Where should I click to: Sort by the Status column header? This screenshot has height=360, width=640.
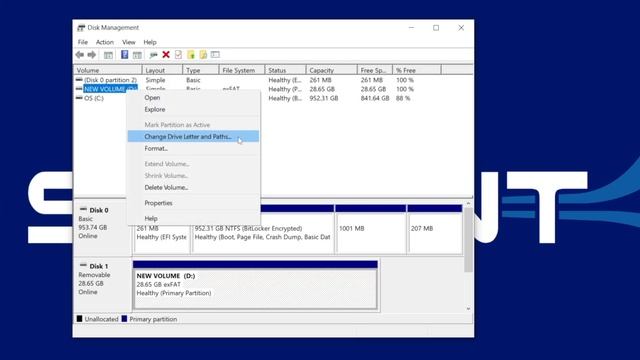(x=285, y=70)
